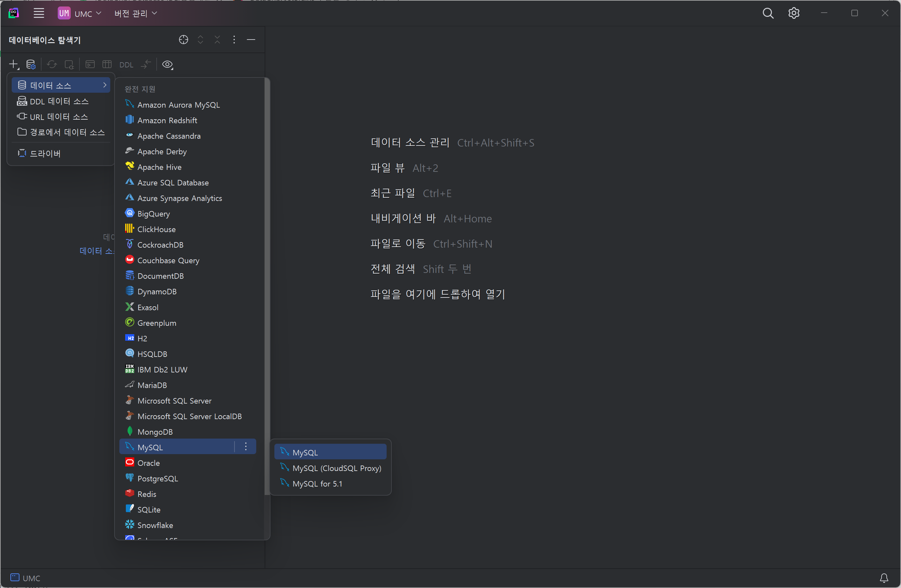This screenshot has width=901, height=588.
Task: Choose MariaDB data source
Action: click(188, 385)
